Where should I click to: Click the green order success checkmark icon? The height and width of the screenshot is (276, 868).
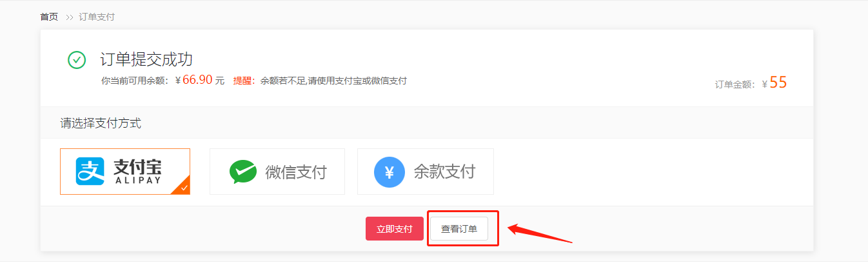point(77,61)
